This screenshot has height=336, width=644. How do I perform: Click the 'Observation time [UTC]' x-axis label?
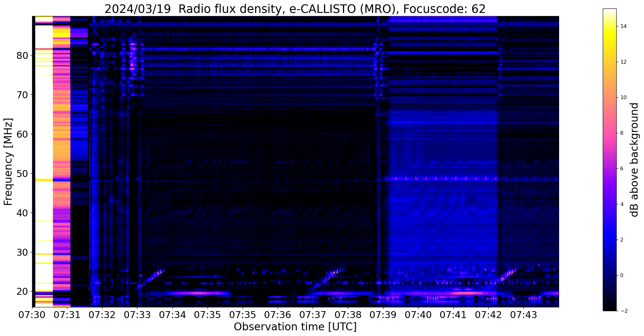[x=295, y=327]
